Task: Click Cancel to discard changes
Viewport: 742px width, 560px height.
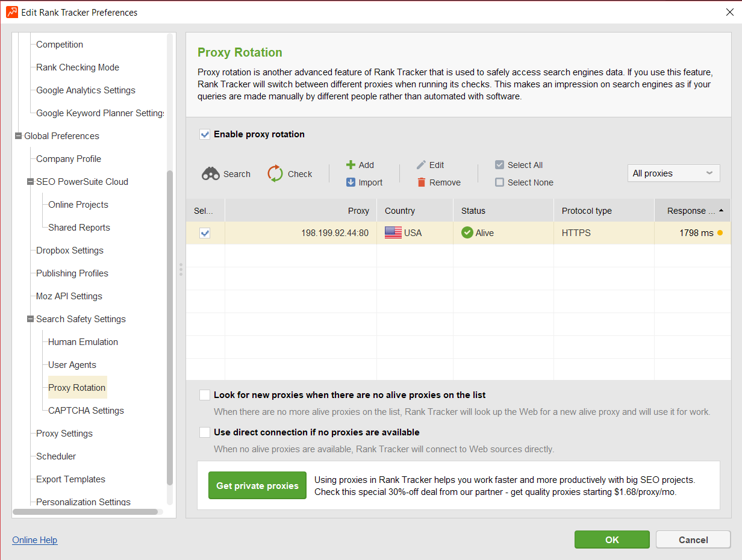Action: click(693, 540)
